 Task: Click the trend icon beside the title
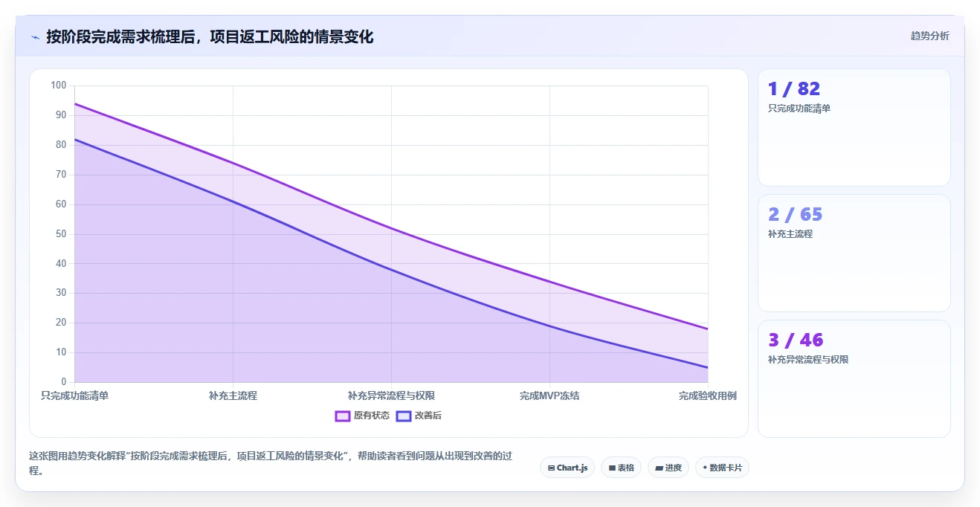click(35, 37)
